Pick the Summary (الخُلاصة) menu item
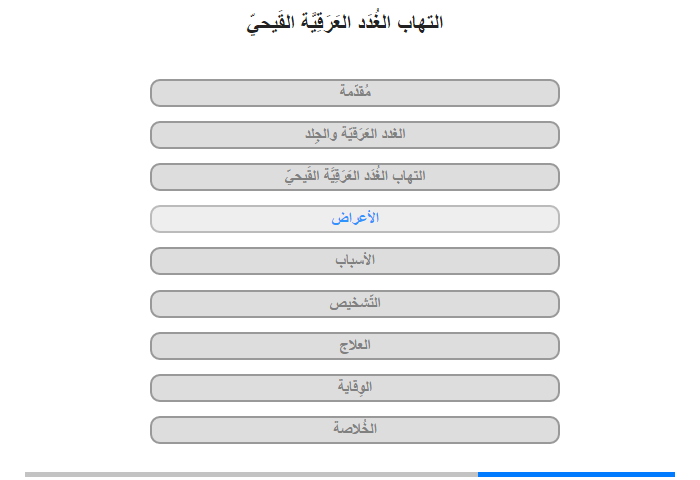This screenshot has width=700, height=480. pos(355,430)
